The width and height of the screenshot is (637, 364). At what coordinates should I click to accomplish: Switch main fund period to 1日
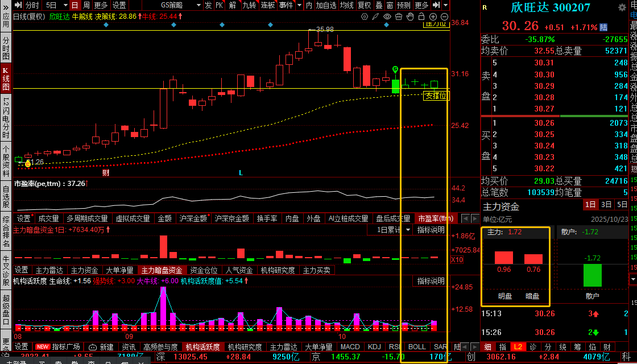590,205
